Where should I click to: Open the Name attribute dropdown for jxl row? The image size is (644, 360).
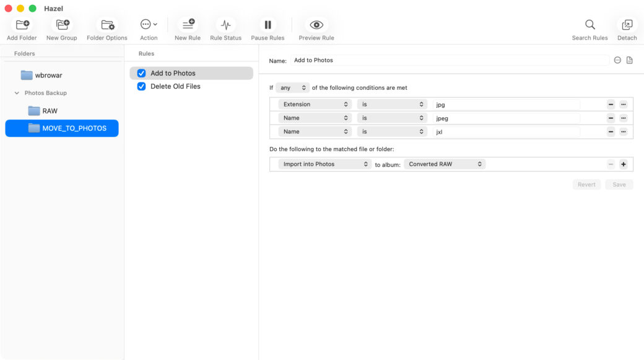point(315,131)
